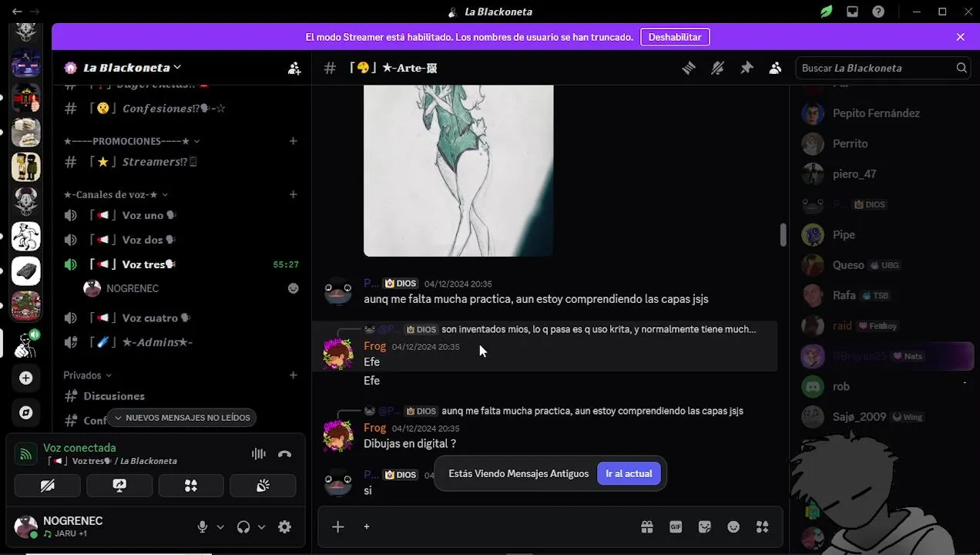
Task: Click the Nuevos mensajes no leídos pill
Action: coord(182,418)
